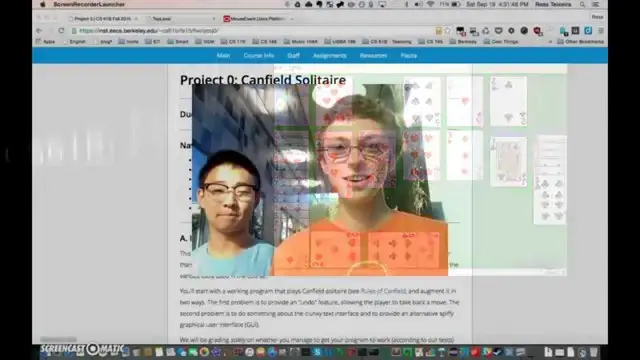Open the UGBA 196 bookmark folder

pyautogui.click(x=340, y=42)
